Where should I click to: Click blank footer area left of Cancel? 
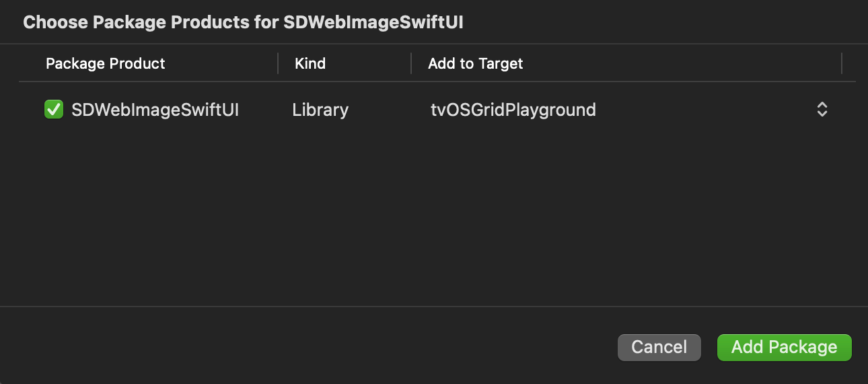click(x=310, y=347)
